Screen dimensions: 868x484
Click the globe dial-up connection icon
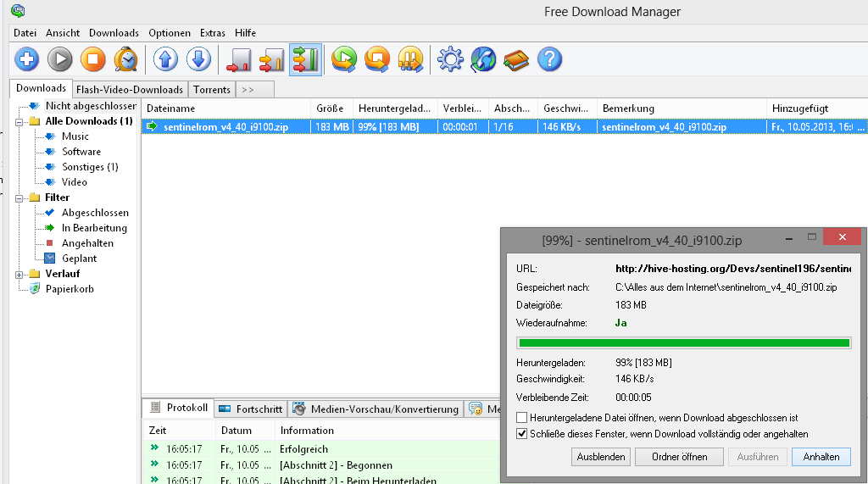pyautogui.click(x=483, y=59)
